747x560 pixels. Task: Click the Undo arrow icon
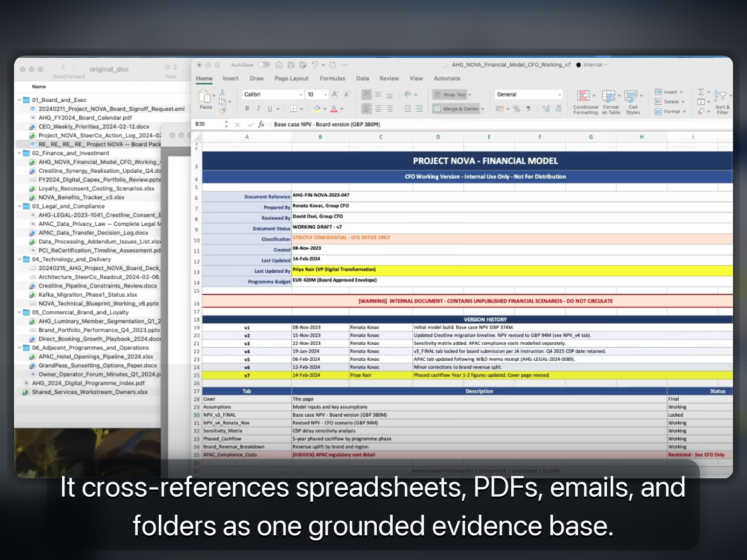pos(315,65)
